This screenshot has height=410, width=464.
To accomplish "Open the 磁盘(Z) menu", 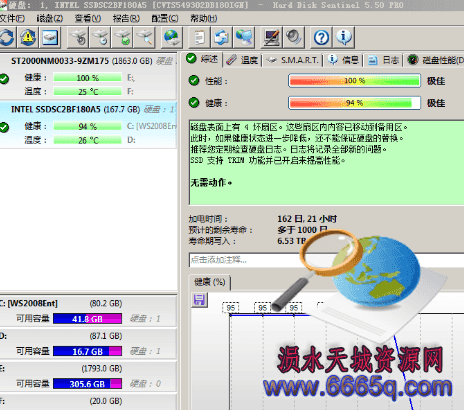I will (50, 18).
